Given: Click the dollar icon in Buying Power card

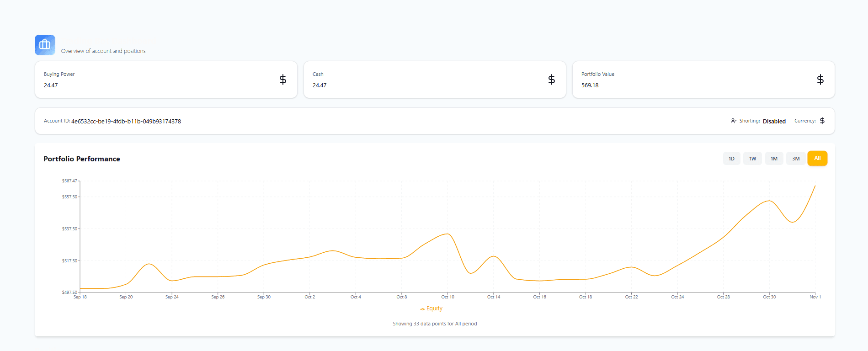Looking at the screenshot, I should click(x=282, y=80).
